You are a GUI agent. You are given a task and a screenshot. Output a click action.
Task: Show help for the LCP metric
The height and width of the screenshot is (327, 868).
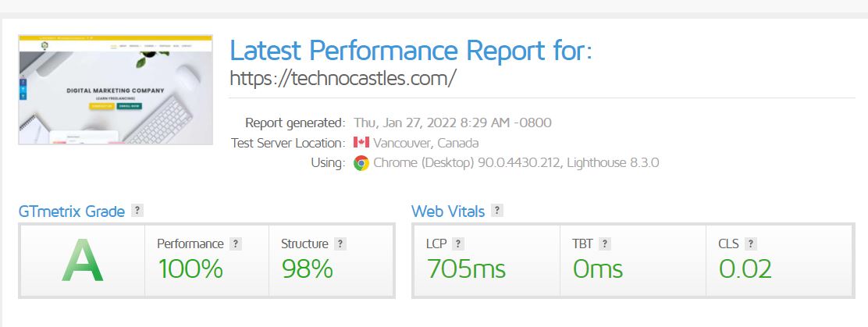click(458, 243)
